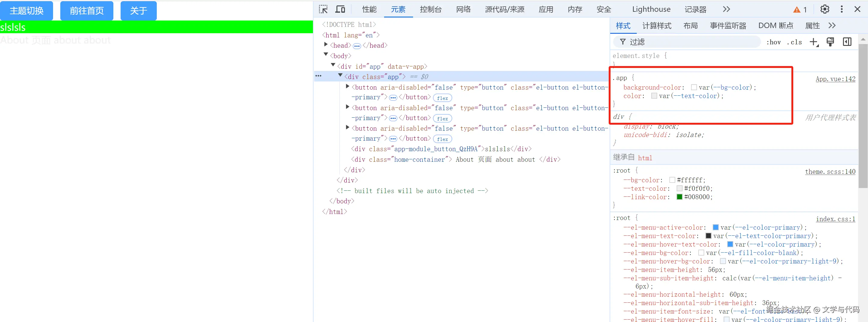The width and height of the screenshot is (868, 322).
Task: Collapse the div class="app" node
Action: tap(340, 75)
